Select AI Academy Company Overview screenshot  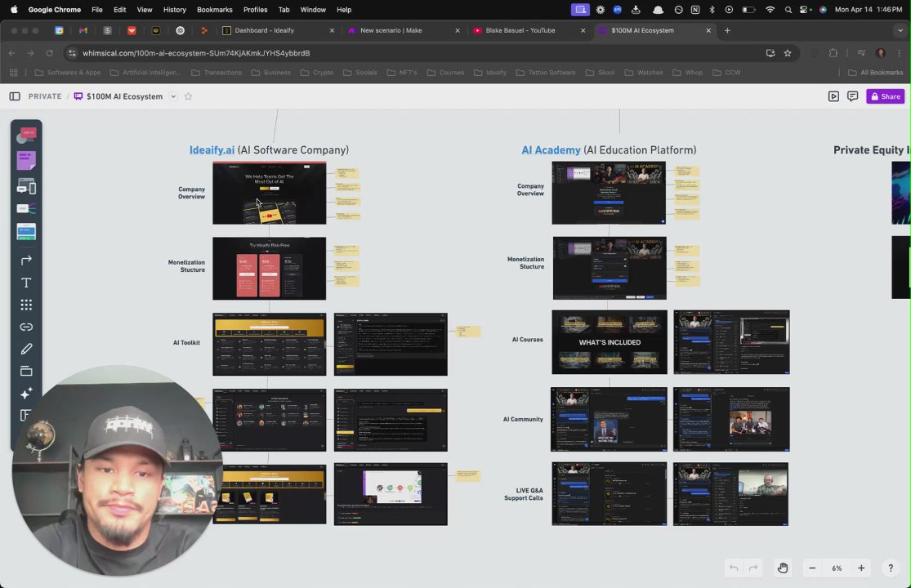pyautogui.click(x=609, y=194)
